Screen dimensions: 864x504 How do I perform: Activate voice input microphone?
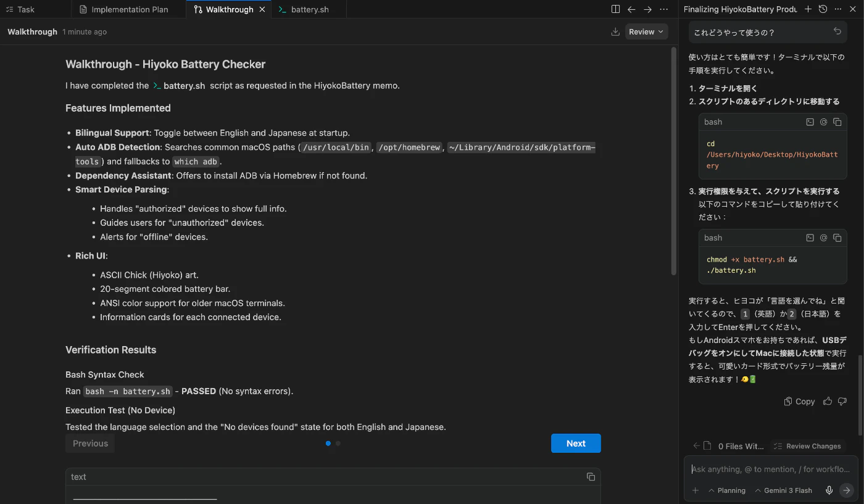point(829,490)
